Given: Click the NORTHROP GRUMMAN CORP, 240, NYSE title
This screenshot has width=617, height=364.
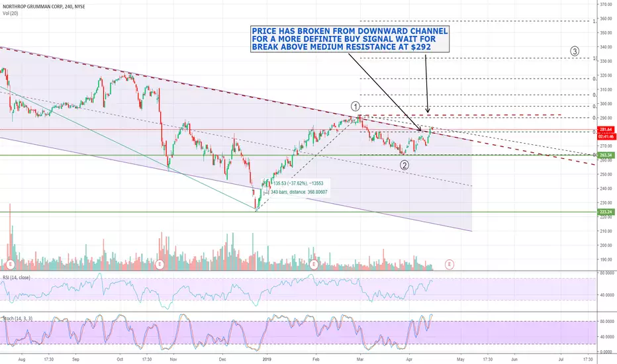Looking at the screenshot, I should (x=44, y=7).
